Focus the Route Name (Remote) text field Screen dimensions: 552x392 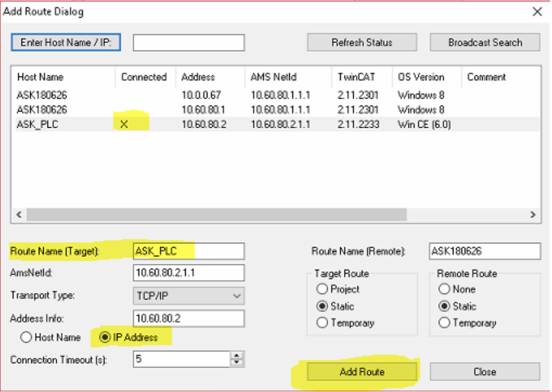coord(485,251)
